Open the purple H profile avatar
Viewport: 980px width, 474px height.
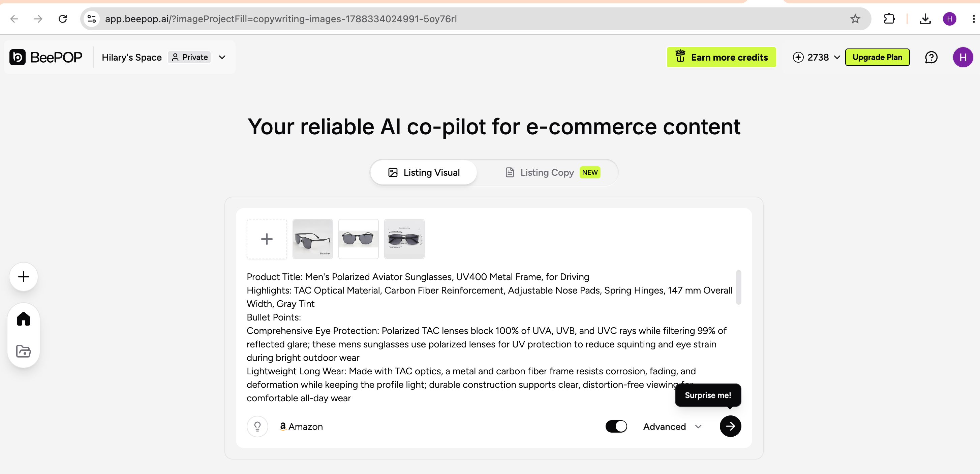click(x=962, y=57)
